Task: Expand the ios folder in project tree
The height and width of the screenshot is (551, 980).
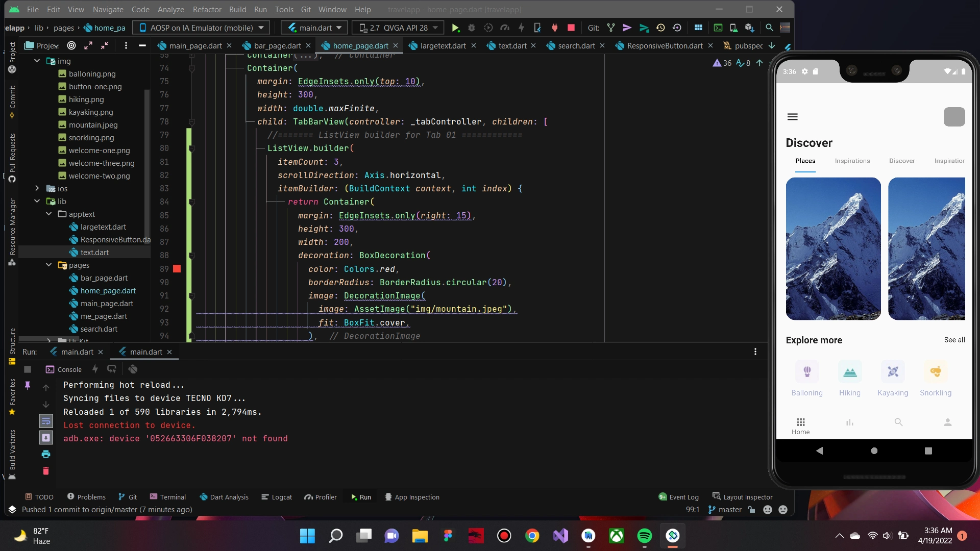Action: coord(37,189)
